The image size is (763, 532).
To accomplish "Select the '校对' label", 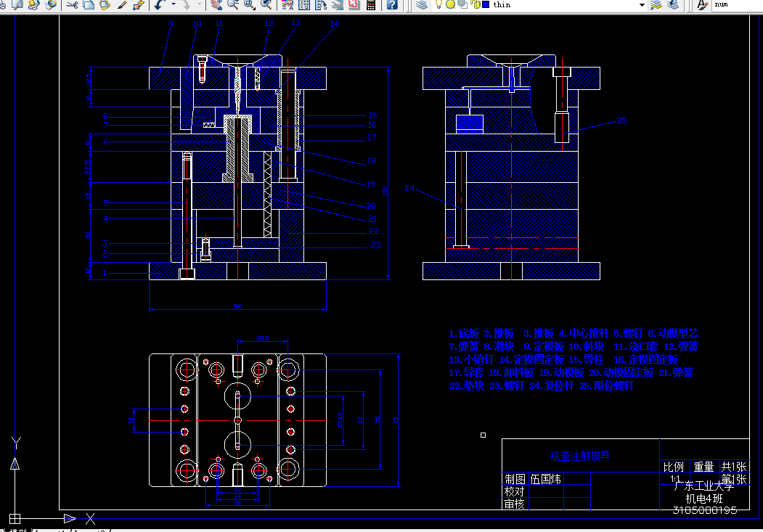I will tap(514, 491).
